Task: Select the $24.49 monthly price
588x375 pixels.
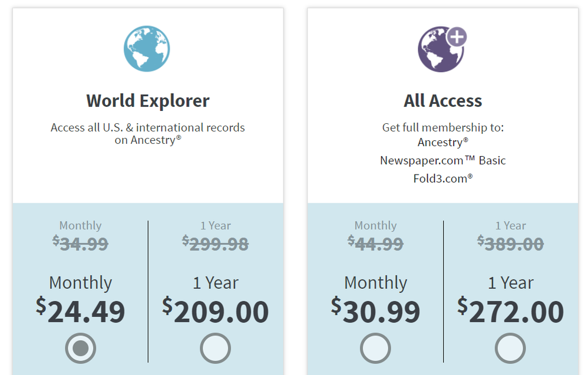Action: pos(81,311)
